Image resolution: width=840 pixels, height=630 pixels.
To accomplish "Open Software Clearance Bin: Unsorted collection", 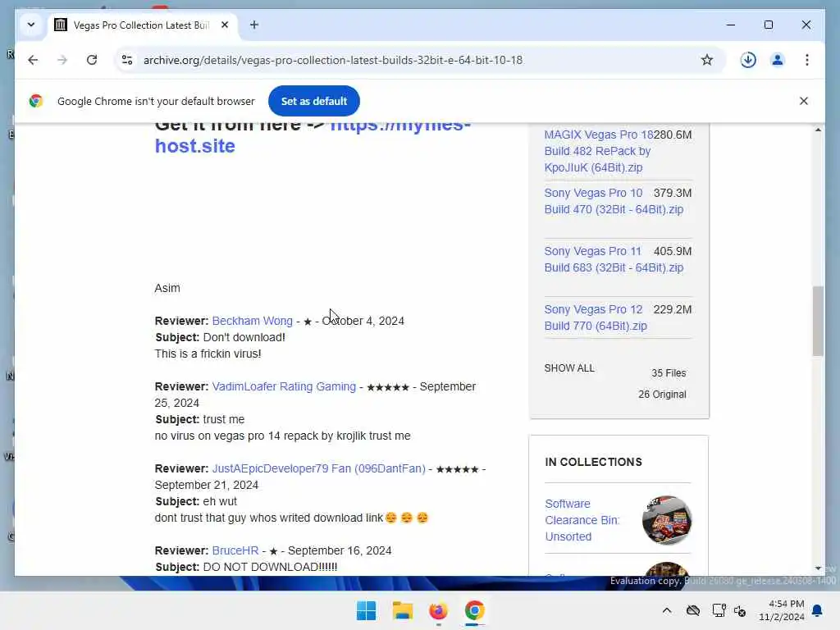I will click(582, 520).
